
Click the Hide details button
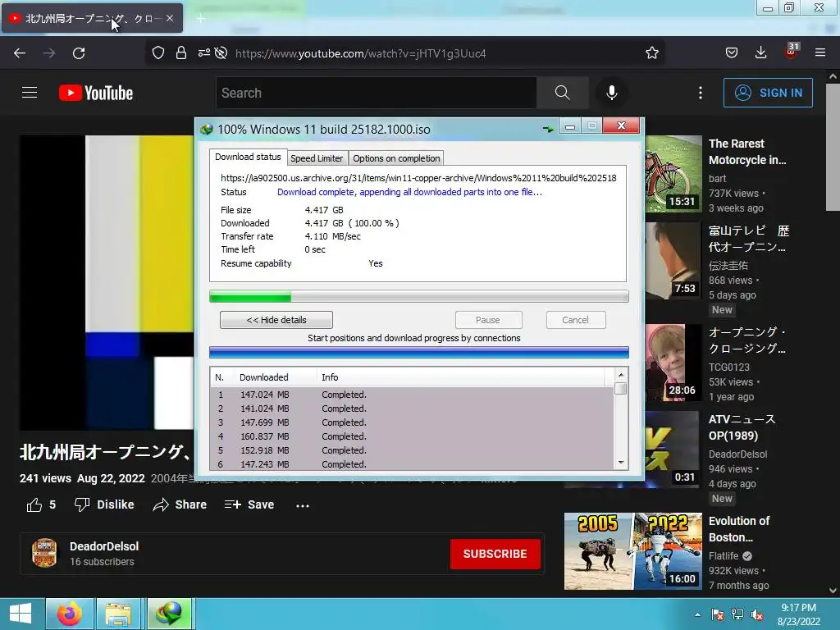[276, 320]
